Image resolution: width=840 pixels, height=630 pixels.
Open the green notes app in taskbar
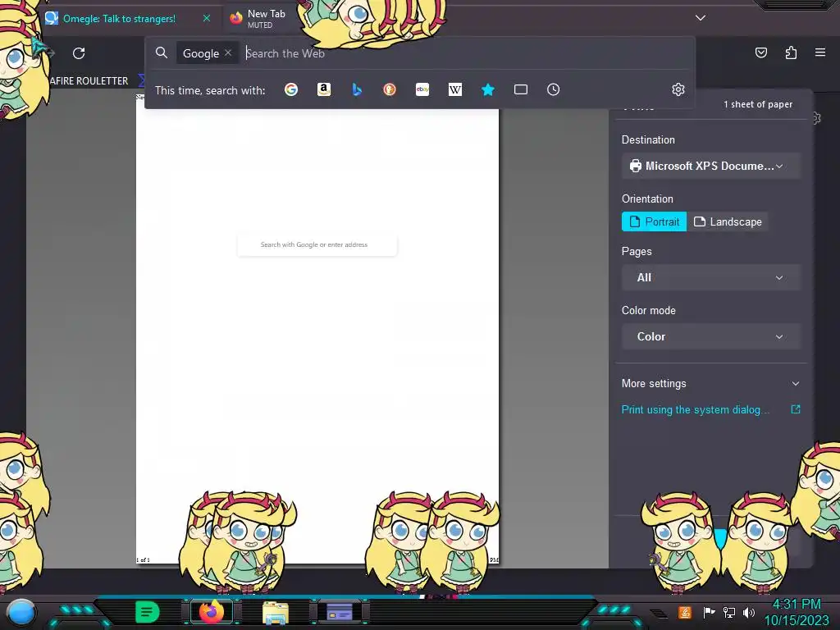147,612
